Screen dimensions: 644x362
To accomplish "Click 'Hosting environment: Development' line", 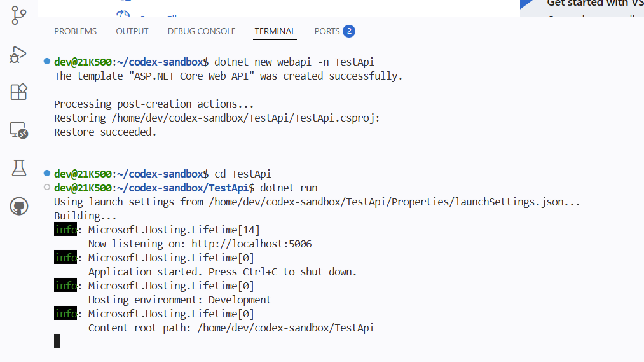I will click(x=180, y=300).
